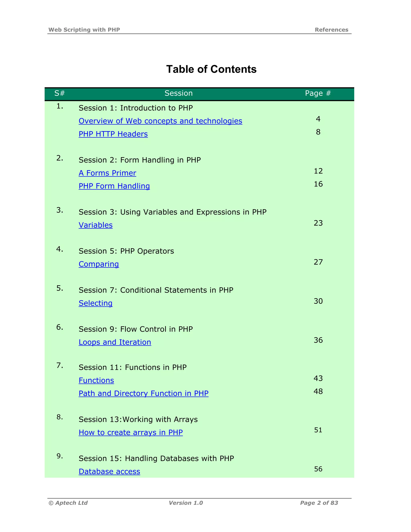Click the Functions link
This screenshot has height=532, width=411.
tap(96, 380)
